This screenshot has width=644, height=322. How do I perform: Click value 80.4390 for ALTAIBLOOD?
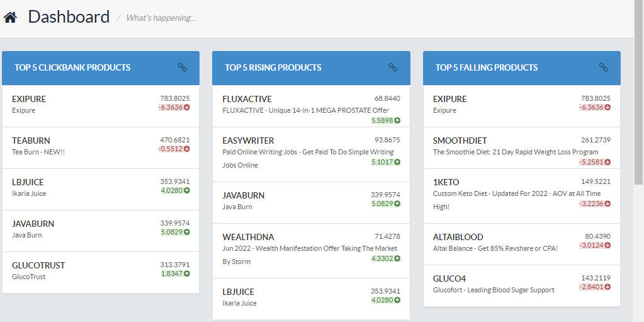point(597,236)
